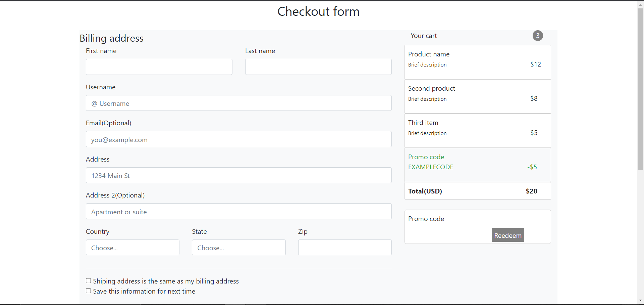Click the '$8' price
This screenshot has width=644, height=305.
tap(534, 98)
